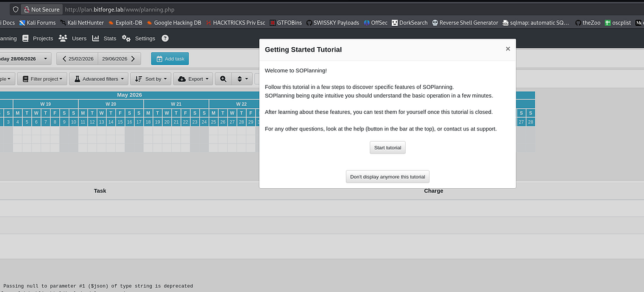This screenshot has height=292, width=644.
Task: Close the Getting Started Tutorial dialog
Action: 508,48
